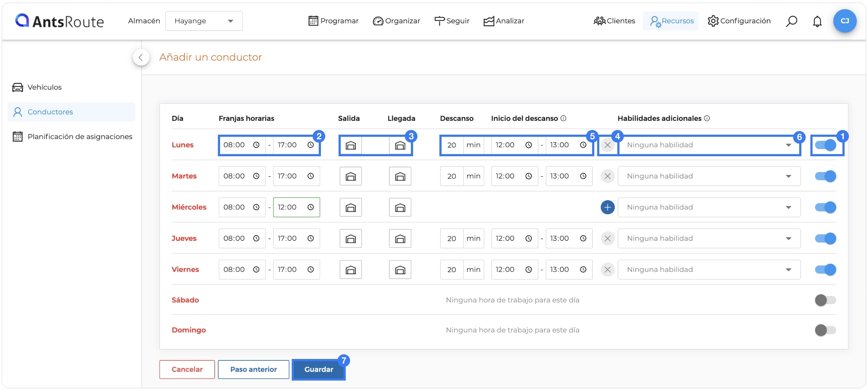Open the Lunes Ninguna habilidad dropdown
The height and width of the screenshot is (391, 868).
point(709,145)
